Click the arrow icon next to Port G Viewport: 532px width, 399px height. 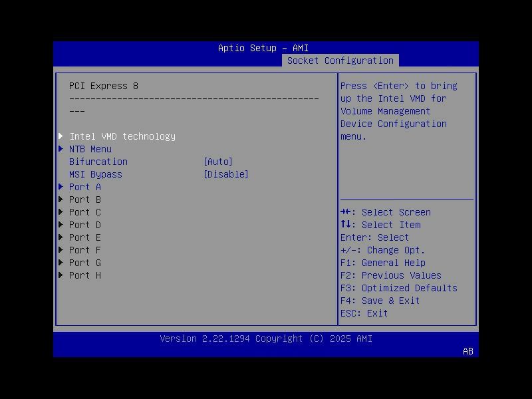[x=62, y=263]
